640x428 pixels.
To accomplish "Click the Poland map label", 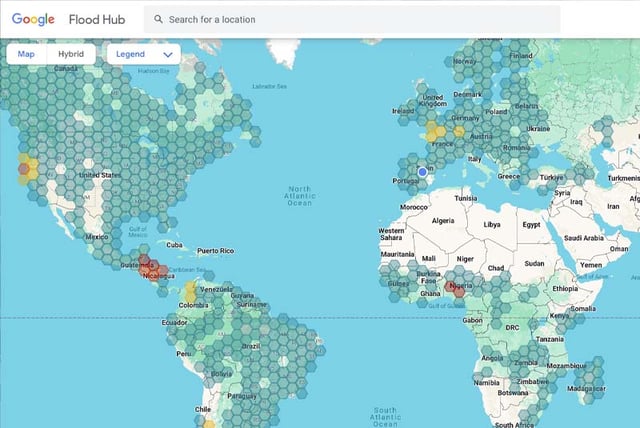I will coord(496,111).
